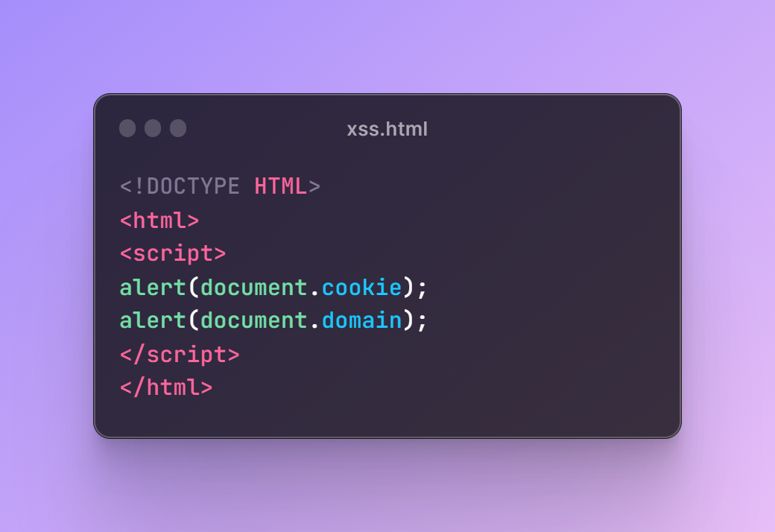Click alert on the domain line
The image size is (775, 532).
click(x=153, y=320)
